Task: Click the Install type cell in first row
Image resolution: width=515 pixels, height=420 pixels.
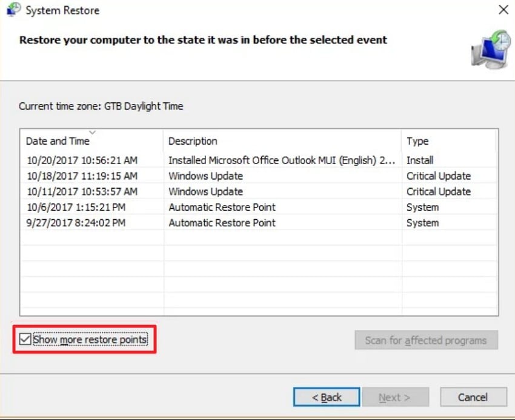Action: tap(420, 160)
